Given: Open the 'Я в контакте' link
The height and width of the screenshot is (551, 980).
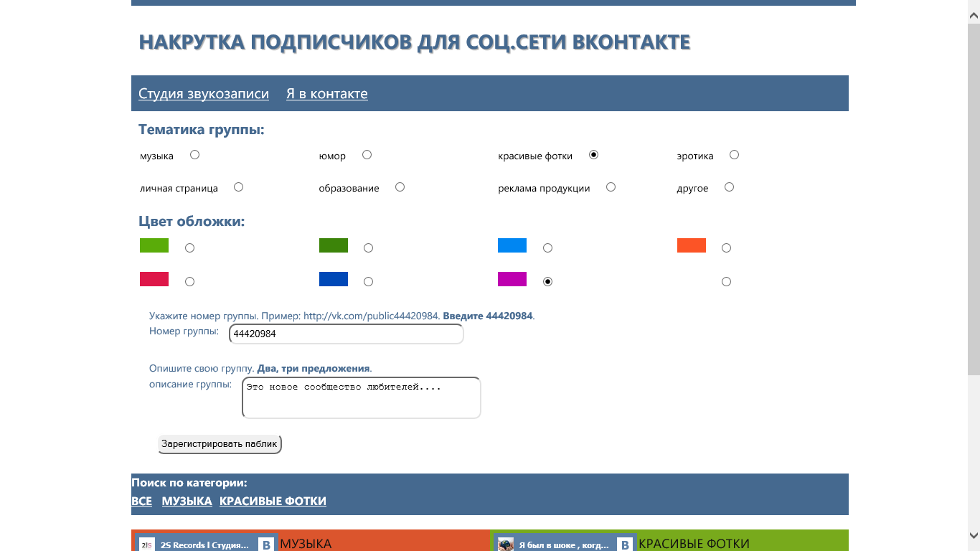Looking at the screenshot, I should point(327,94).
